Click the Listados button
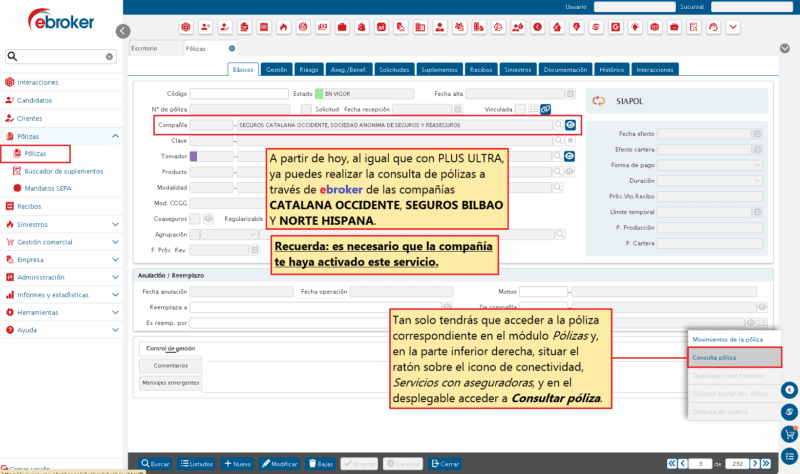Viewport: 800px width, 474px height. (197, 464)
